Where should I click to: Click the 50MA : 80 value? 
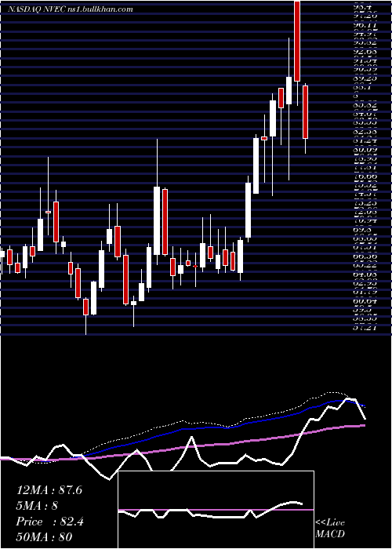click(44, 537)
